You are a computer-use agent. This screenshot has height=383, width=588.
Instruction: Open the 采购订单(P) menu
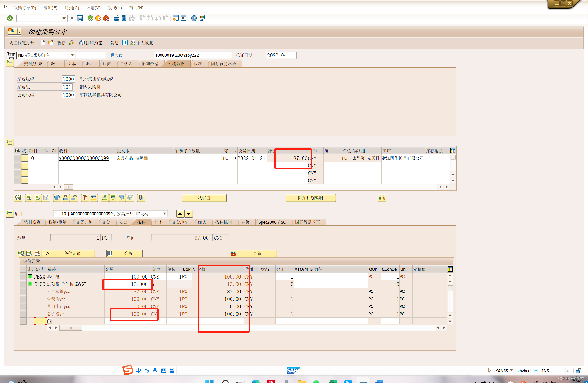[25, 8]
